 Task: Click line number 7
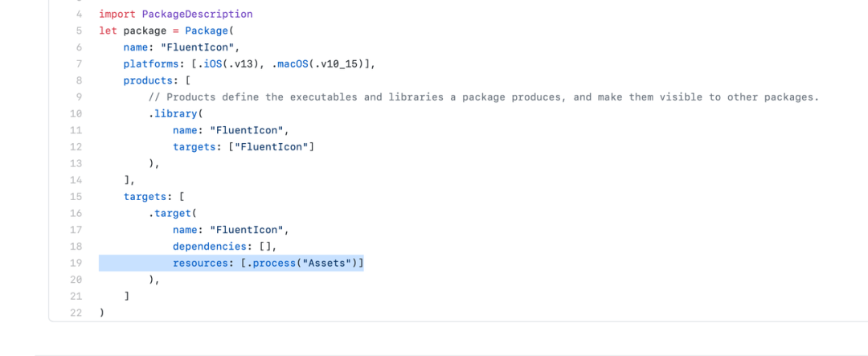[x=79, y=64]
